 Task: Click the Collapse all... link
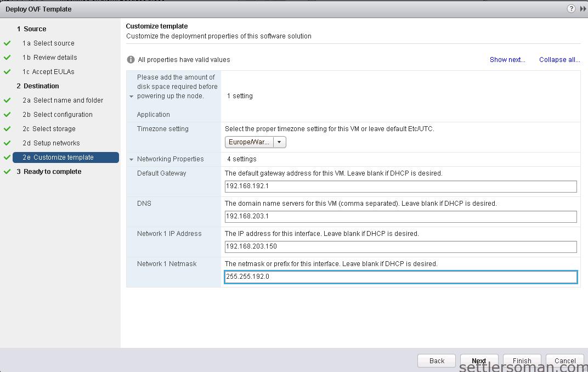pos(559,60)
